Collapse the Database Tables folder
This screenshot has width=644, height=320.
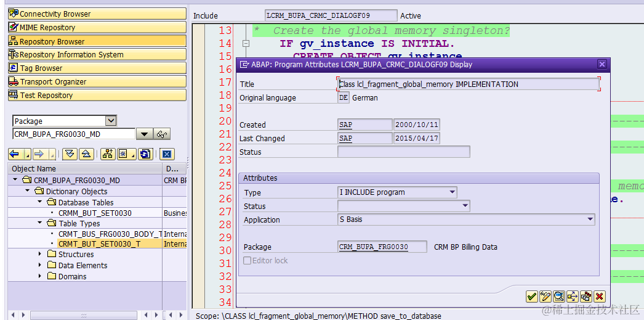pos(40,202)
